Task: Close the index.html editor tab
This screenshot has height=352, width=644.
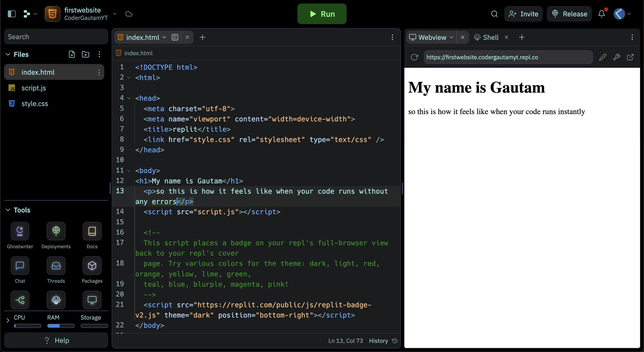Action: pos(187,37)
